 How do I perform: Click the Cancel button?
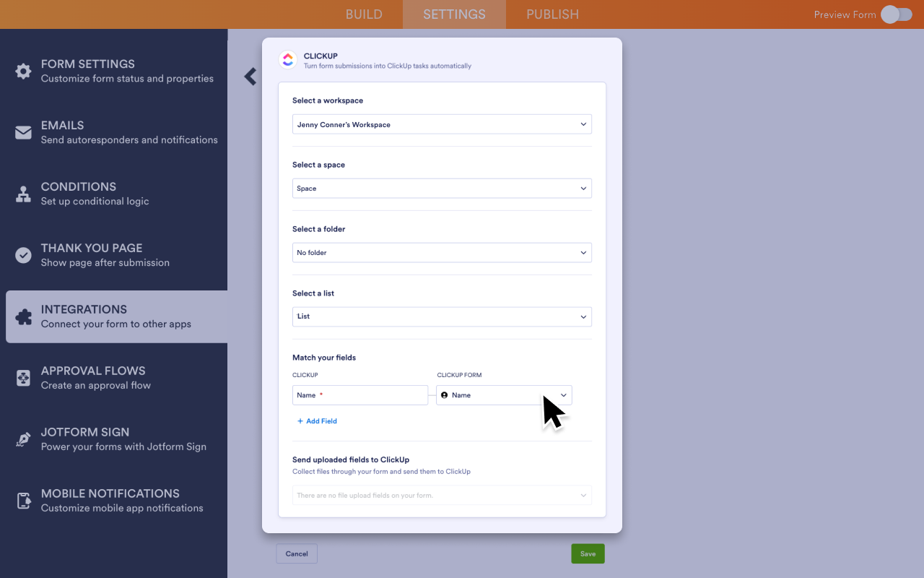coord(297,553)
